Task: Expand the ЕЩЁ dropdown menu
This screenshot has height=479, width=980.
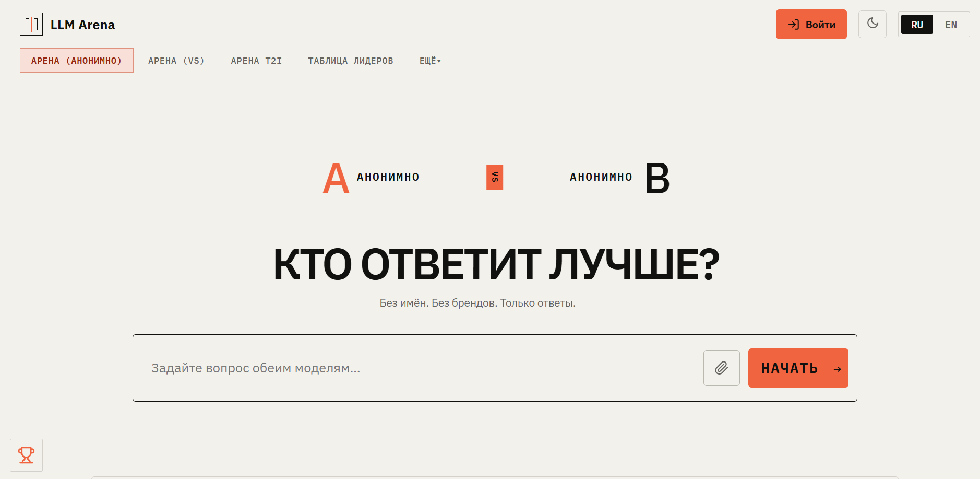Action: 430,61
